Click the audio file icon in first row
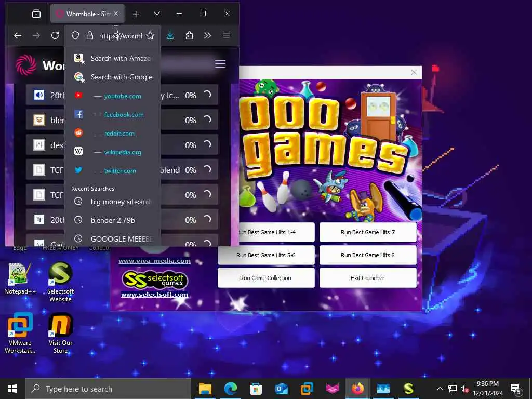The width and height of the screenshot is (532, 399). click(39, 95)
